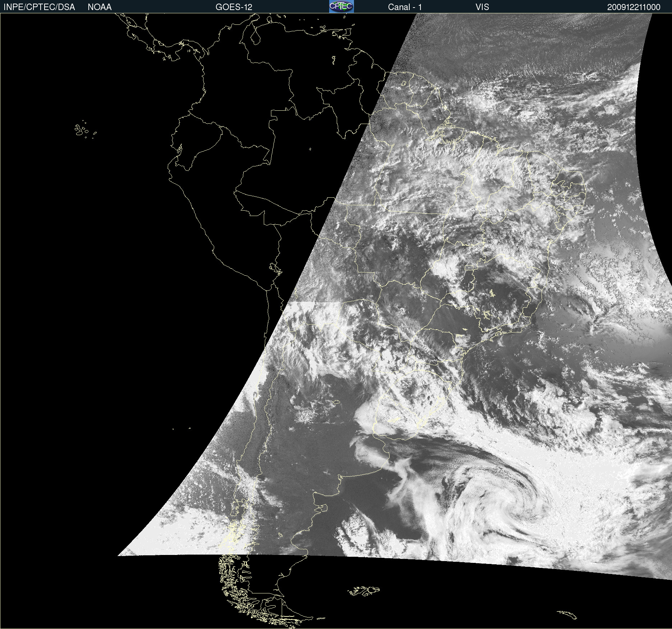This screenshot has height=629, width=672.
Task: Click the 200912211000 timestamp
Action: pyautogui.click(x=634, y=7)
